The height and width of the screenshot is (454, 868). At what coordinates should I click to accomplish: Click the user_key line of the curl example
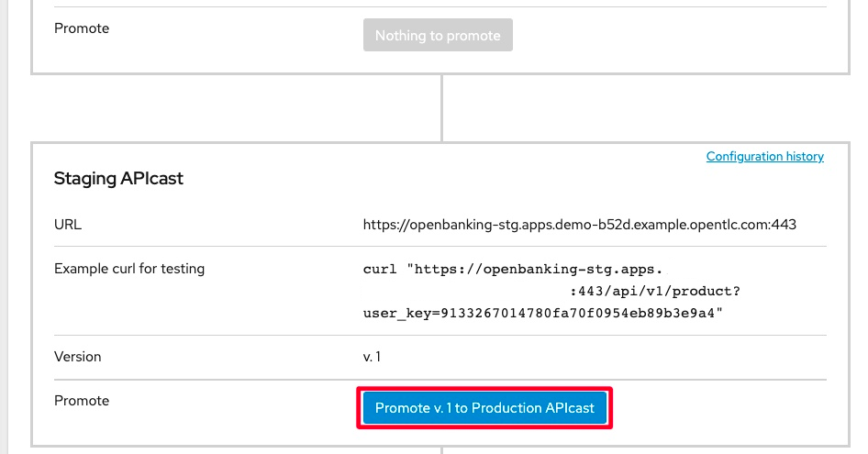[543, 314]
